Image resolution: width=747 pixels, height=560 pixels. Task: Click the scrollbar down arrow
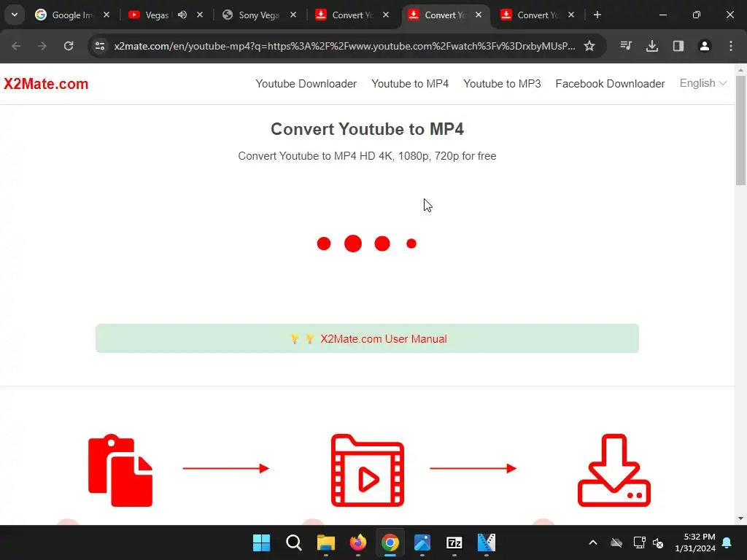740,518
